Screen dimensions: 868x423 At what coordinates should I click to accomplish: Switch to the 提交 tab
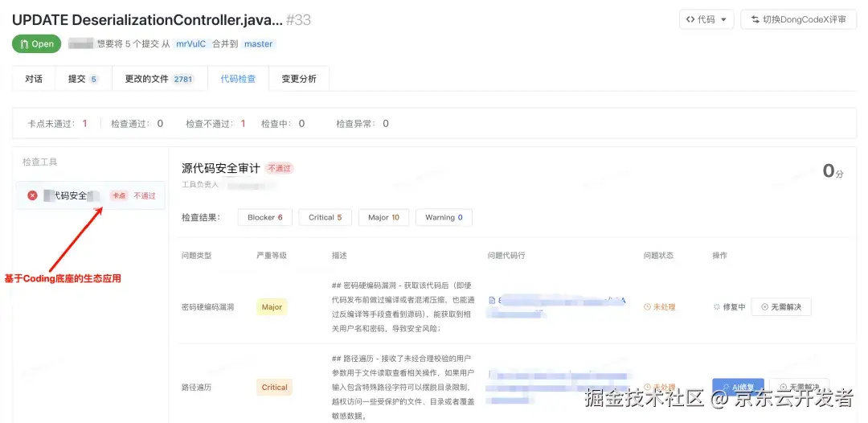(x=83, y=79)
